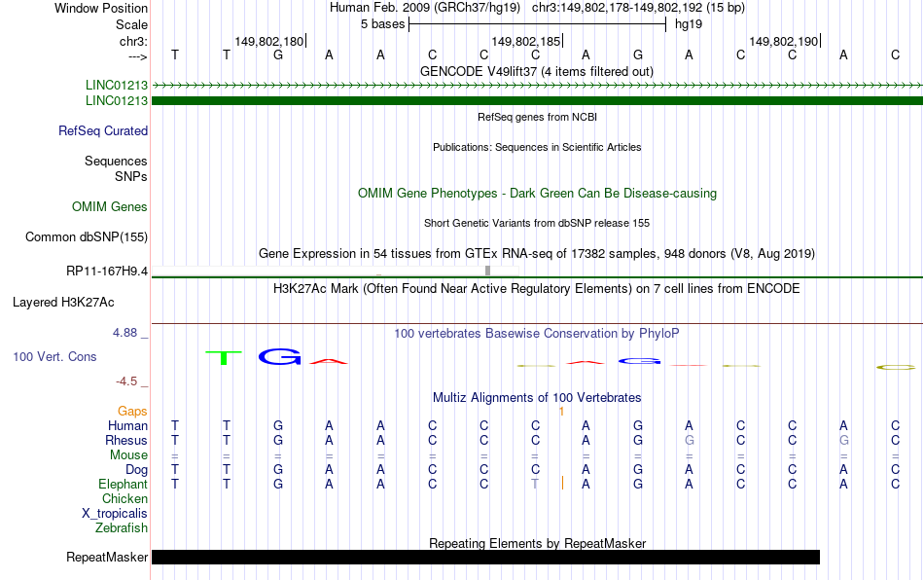
Task: Click the dark green LINC01213 exon bar
Action: 537,101
